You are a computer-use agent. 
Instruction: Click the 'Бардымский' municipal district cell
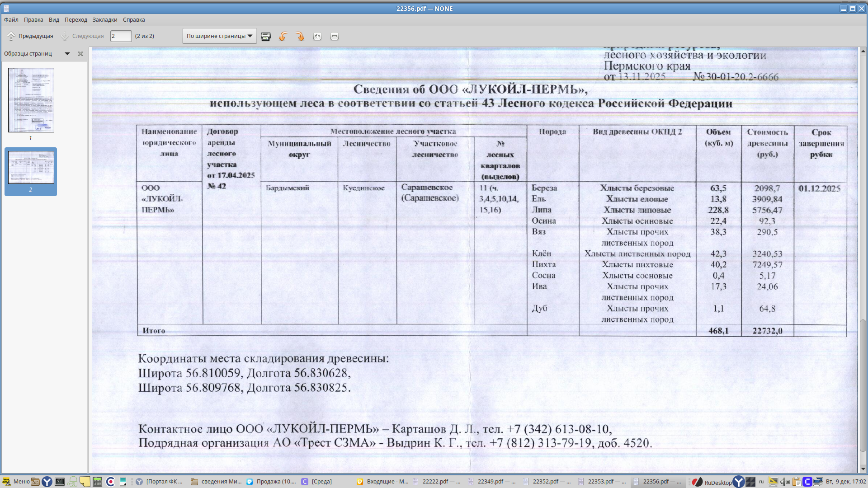click(x=288, y=188)
